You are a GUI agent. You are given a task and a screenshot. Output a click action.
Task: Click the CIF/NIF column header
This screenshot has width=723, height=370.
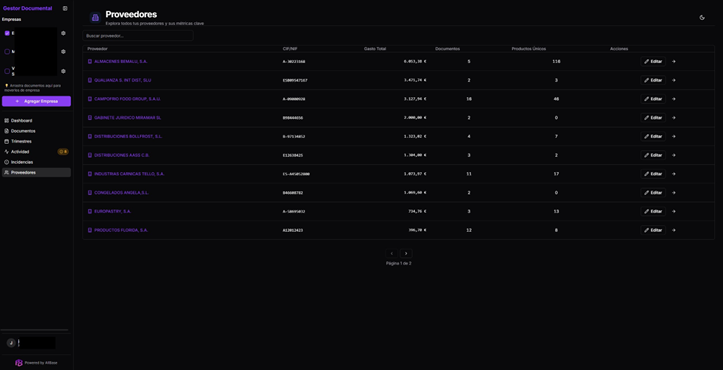coord(290,49)
